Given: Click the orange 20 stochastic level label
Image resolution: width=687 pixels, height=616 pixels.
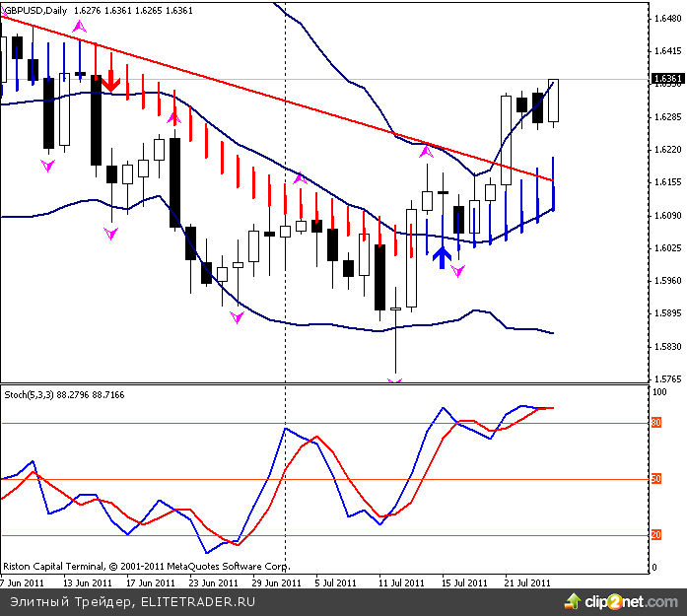Looking at the screenshot, I should tap(656, 536).
